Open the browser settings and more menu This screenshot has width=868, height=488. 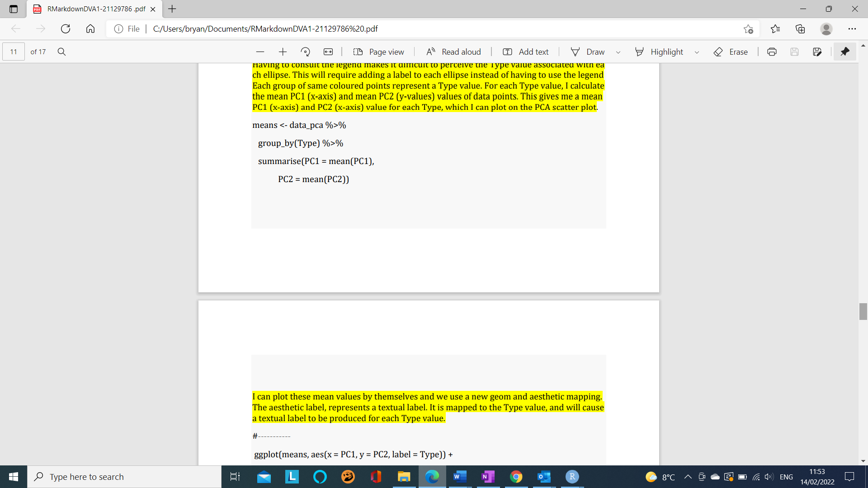pos(852,29)
